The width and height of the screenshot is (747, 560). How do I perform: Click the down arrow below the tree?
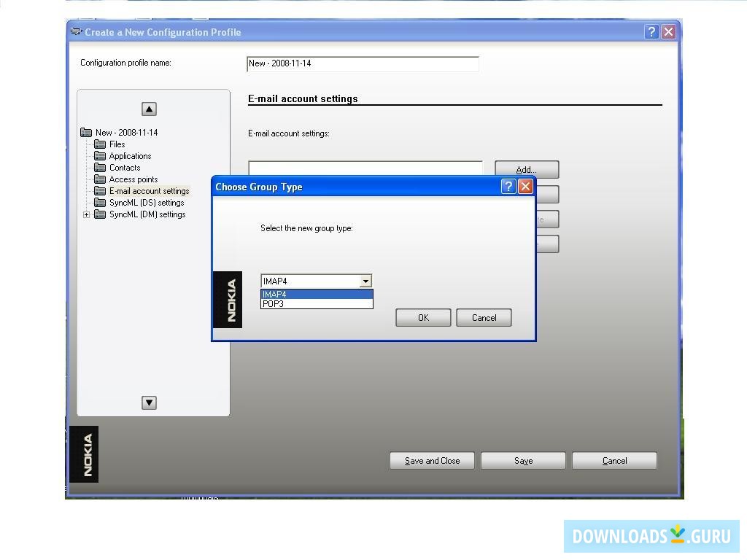[x=149, y=402]
